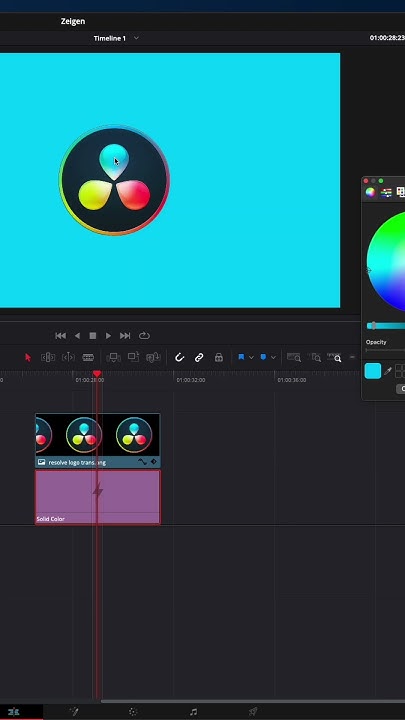405x720 pixels.
Task: Open the Color page icon in the bottom bar
Action: pos(133,712)
